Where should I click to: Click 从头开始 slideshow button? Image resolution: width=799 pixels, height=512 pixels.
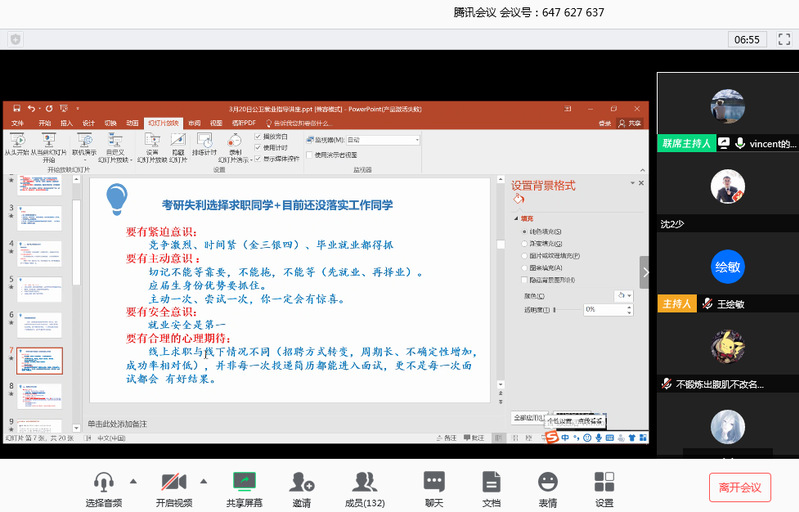point(16,145)
